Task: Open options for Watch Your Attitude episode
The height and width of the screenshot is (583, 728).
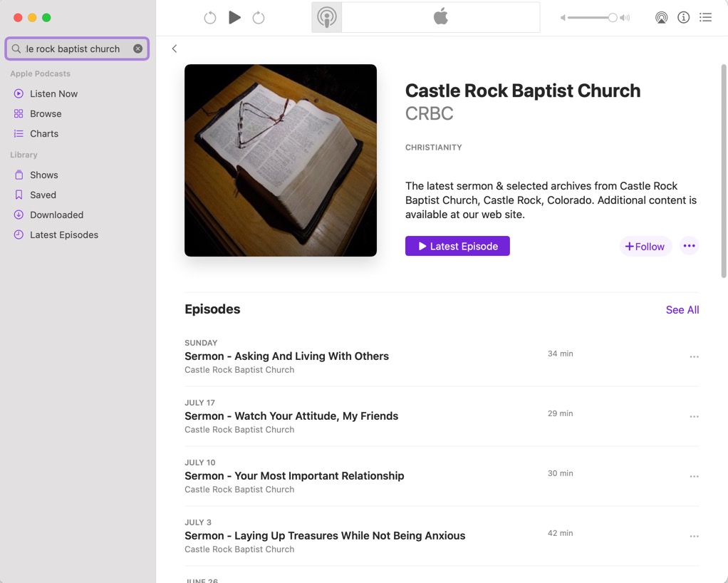Action: pyautogui.click(x=694, y=417)
